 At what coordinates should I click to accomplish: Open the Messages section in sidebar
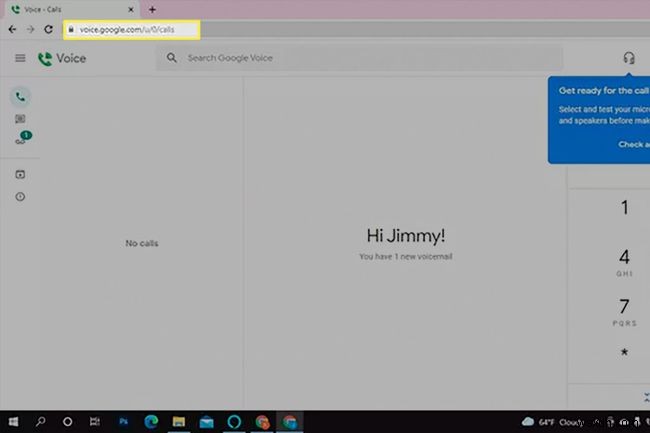coord(20,119)
